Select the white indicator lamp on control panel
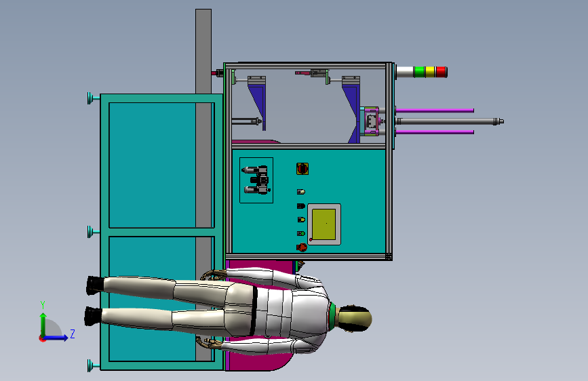 (x=300, y=192)
